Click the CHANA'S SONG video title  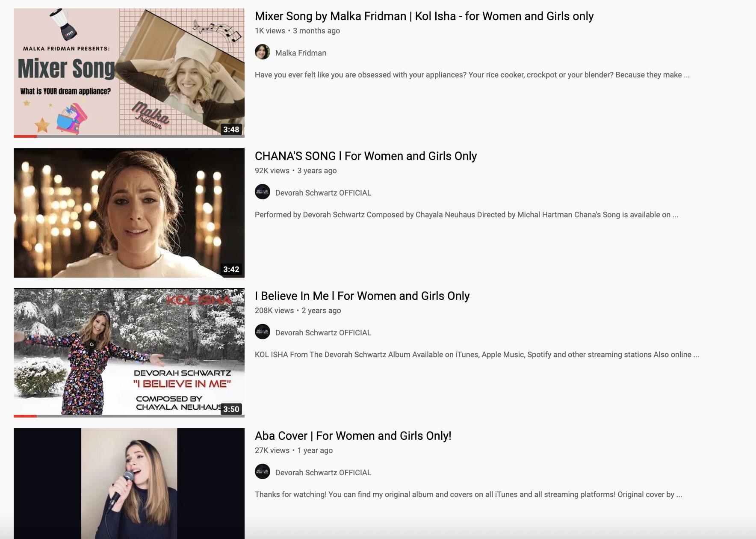pyautogui.click(x=366, y=156)
